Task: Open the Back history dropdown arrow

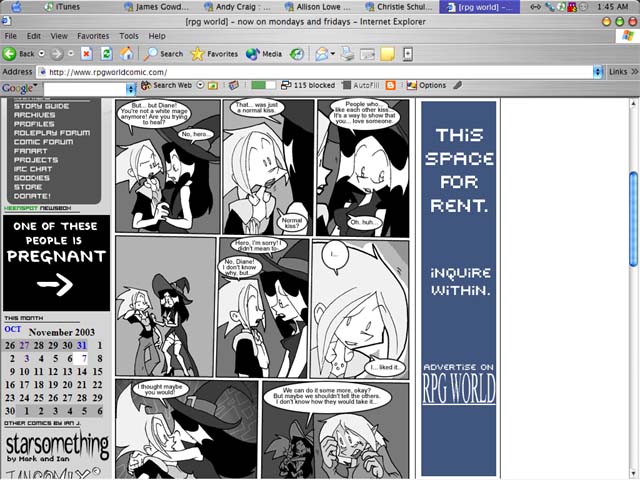Action: tap(42, 53)
